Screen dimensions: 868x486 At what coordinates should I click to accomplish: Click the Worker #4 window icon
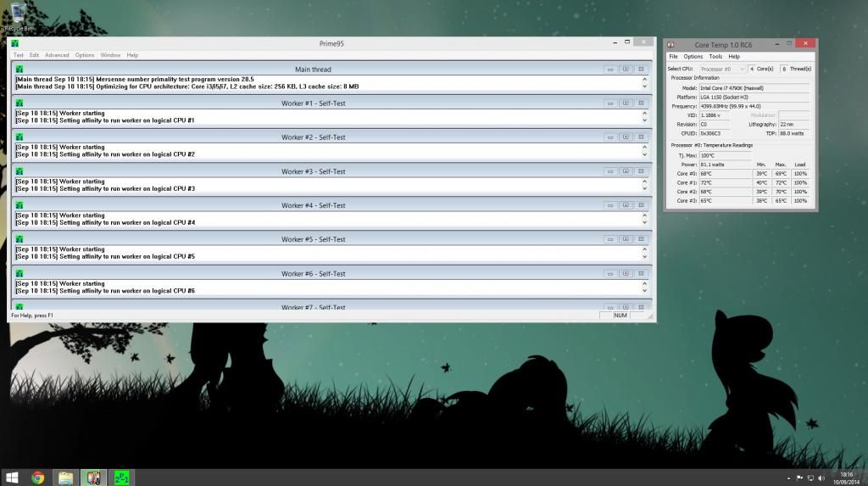pyautogui.click(x=19, y=205)
